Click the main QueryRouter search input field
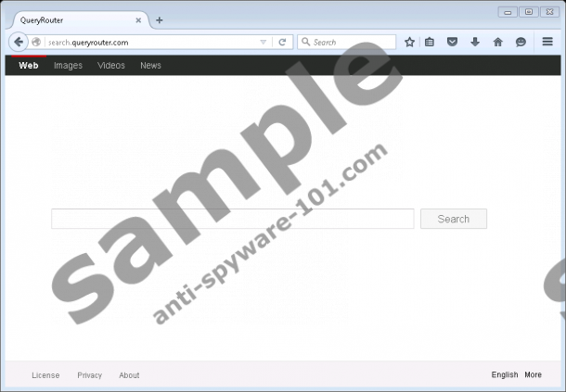566x392 pixels. coord(232,219)
